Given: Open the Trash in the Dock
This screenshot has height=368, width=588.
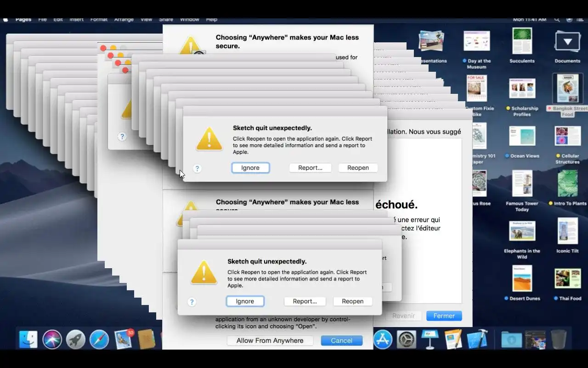Looking at the screenshot, I should (x=559, y=339).
